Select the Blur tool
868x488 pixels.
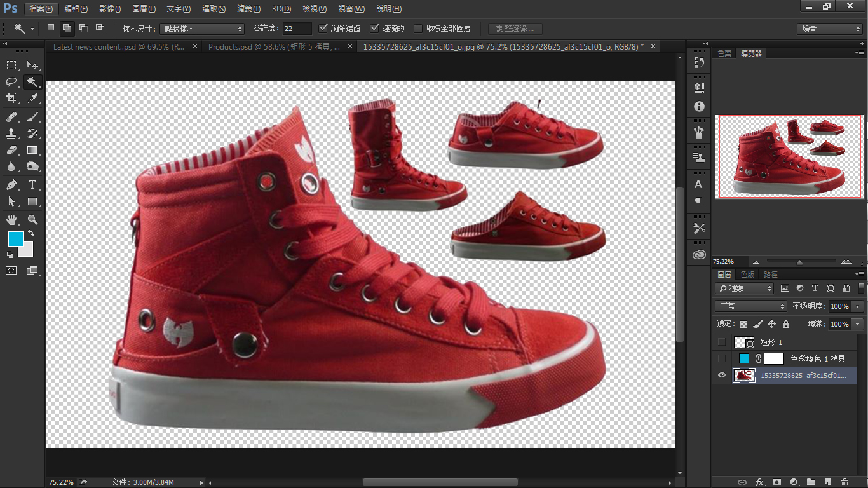coord(11,166)
